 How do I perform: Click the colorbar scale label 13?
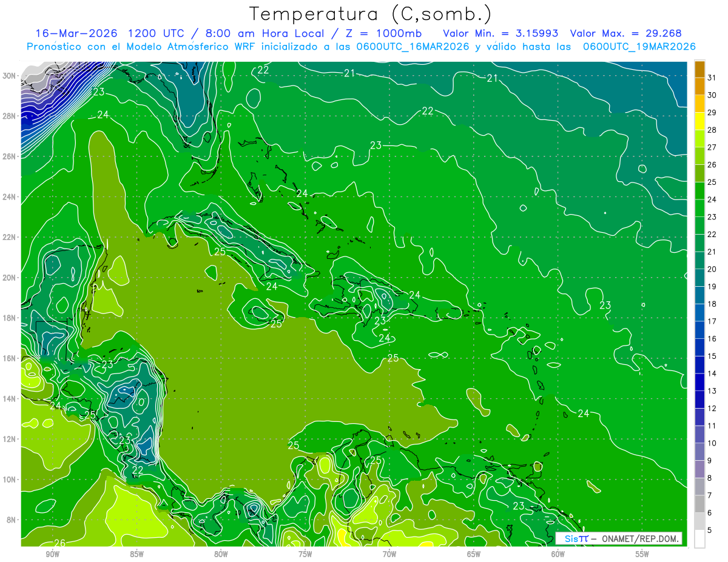coord(712,391)
